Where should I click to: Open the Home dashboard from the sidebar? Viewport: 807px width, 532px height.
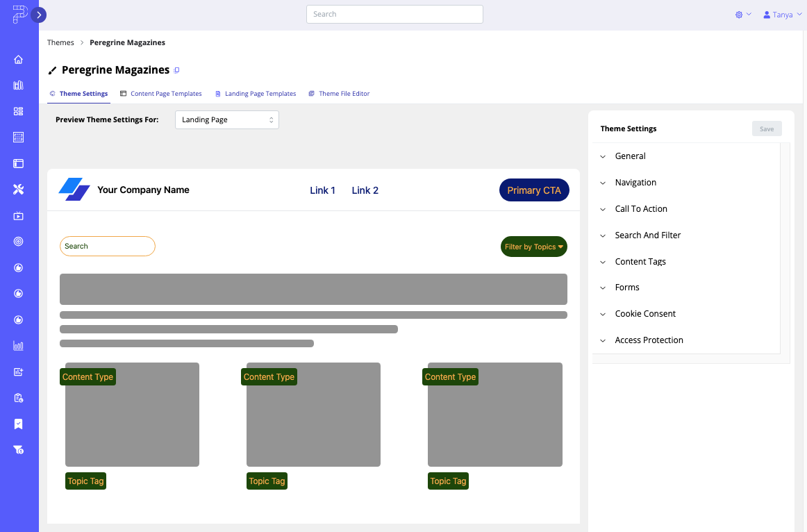(x=18, y=59)
